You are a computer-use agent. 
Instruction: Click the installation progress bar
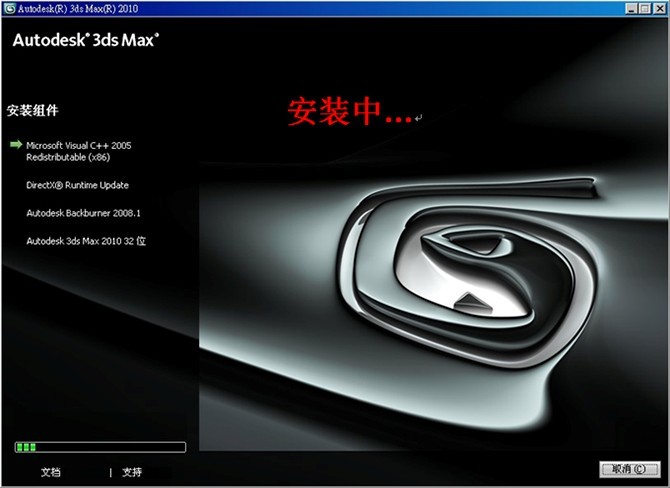click(x=100, y=447)
